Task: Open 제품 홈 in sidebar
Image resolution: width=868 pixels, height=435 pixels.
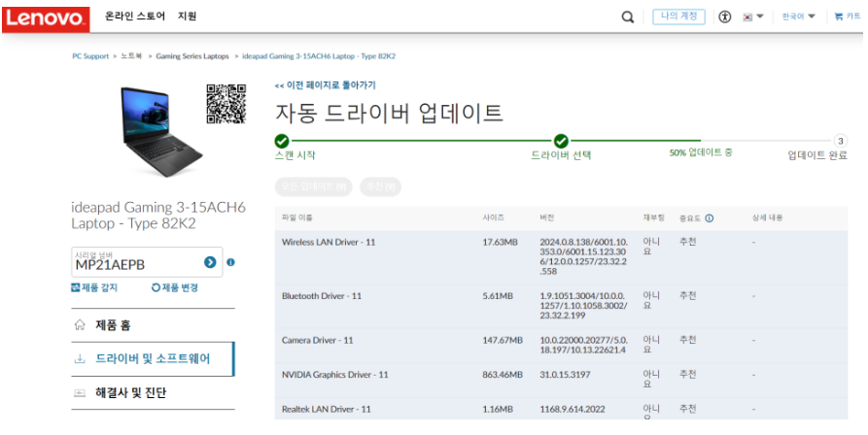Action: point(153,325)
